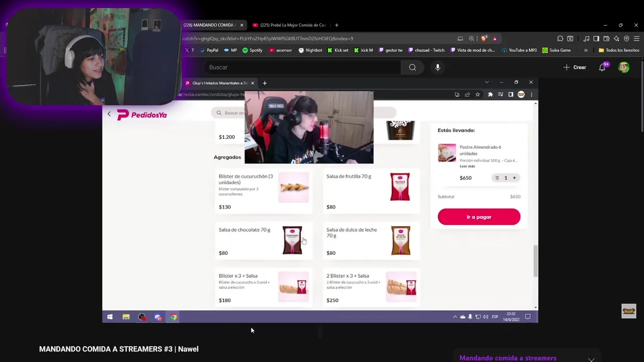
Task: Select 2 Blister x 3 + Salsa product
Action: (371, 287)
